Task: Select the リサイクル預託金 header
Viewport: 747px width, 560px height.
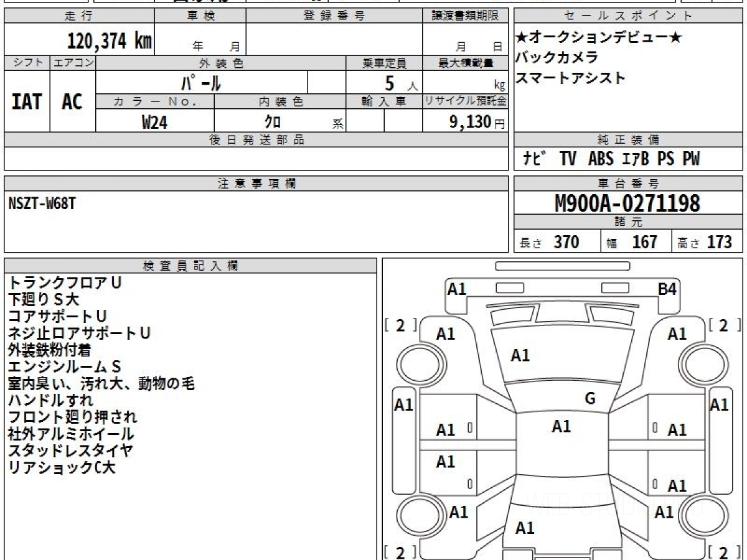Action: [x=465, y=101]
